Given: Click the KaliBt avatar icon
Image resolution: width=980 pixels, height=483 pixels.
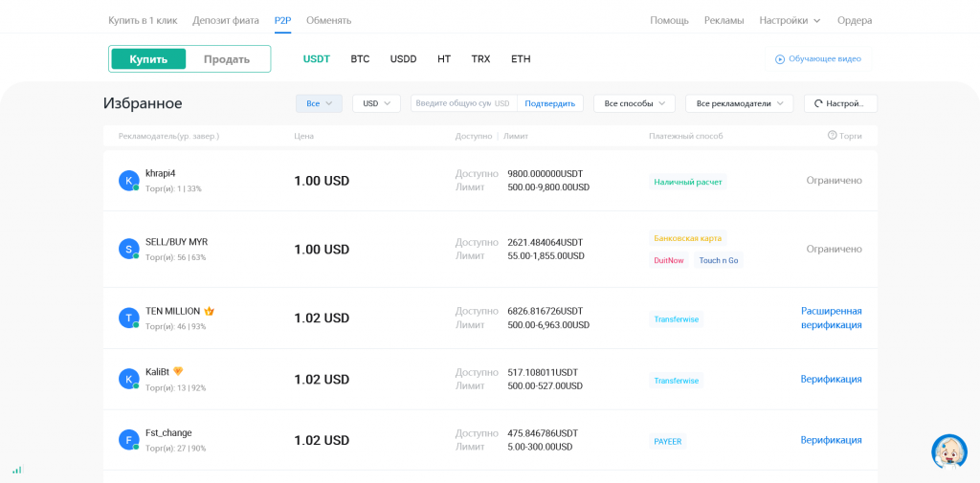Looking at the screenshot, I should click(x=129, y=380).
